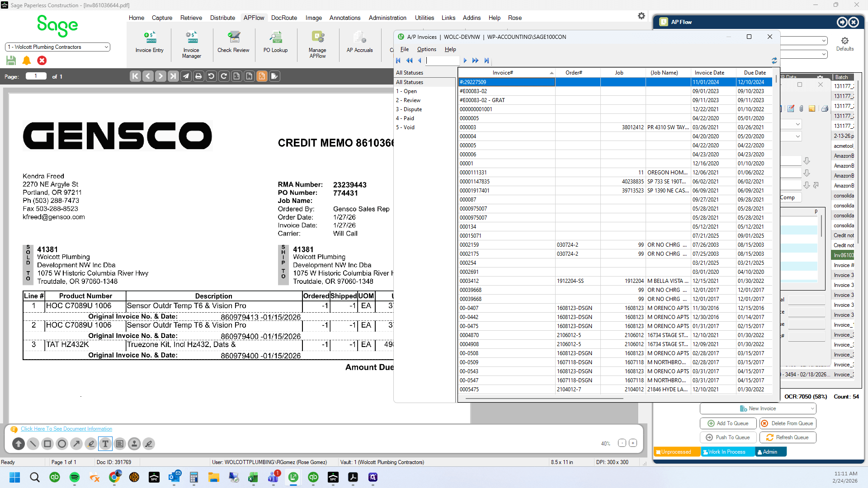This screenshot has width=868, height=488.
Task: Zoom in document with plus button
Action: (x=633, y=443)
